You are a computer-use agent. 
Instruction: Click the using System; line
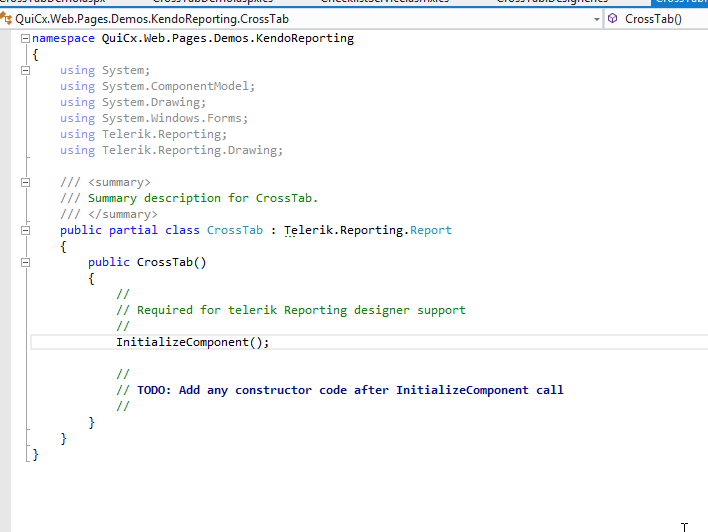click(x=105, y=70)
